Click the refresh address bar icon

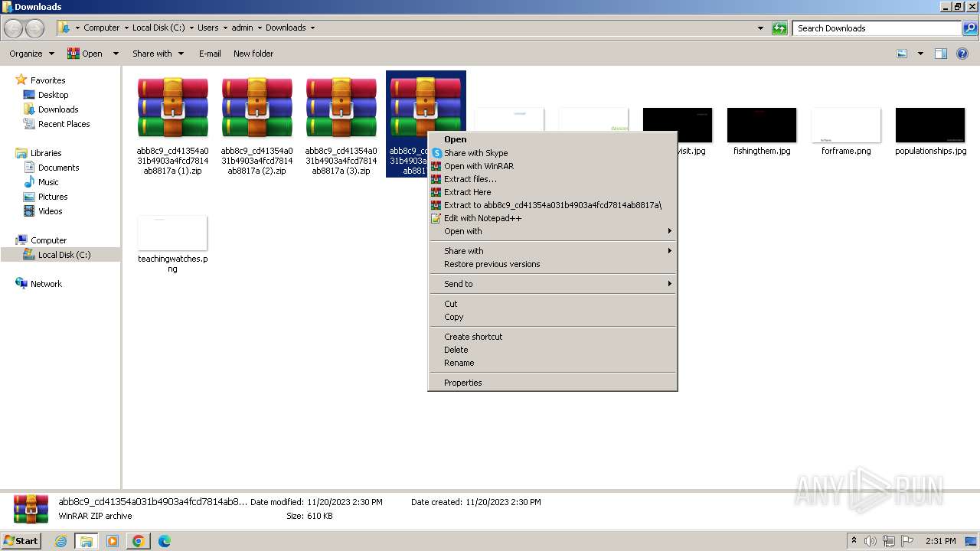[779, 28]
